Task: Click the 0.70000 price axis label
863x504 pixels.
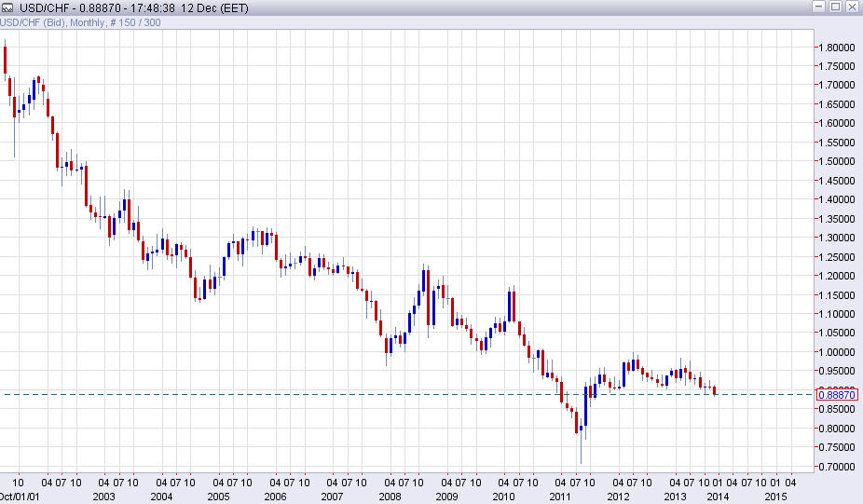Action: (836, 468)
